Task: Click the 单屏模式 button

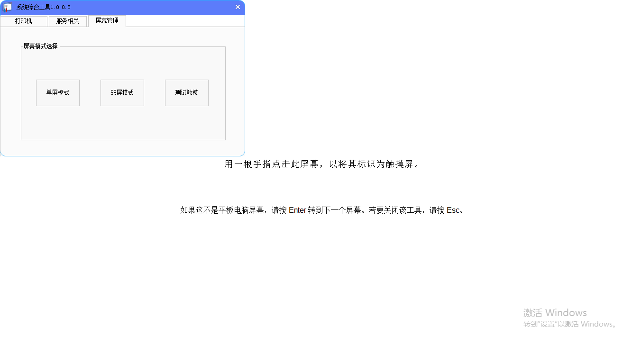Action: click(58, 93)
